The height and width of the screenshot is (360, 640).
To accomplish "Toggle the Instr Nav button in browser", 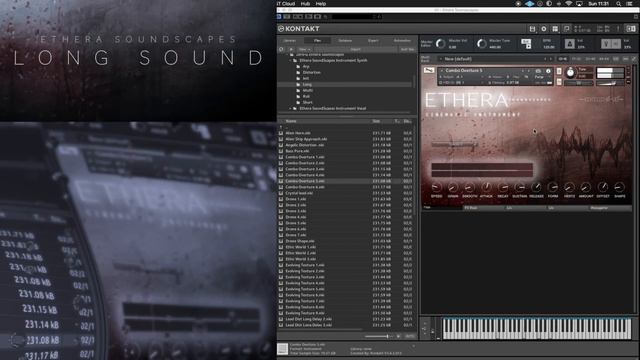I will click(x=407, y=49).
